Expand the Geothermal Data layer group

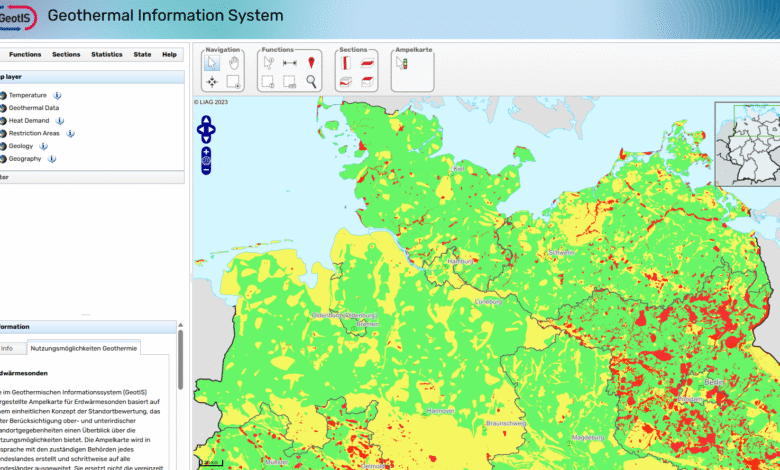pyautogui.click(x=33, y=108)
